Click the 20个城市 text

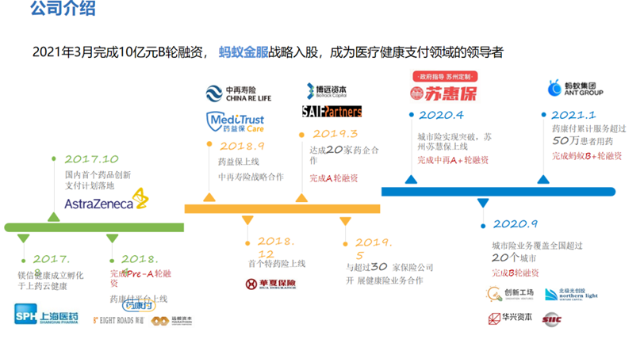(514, 258)
